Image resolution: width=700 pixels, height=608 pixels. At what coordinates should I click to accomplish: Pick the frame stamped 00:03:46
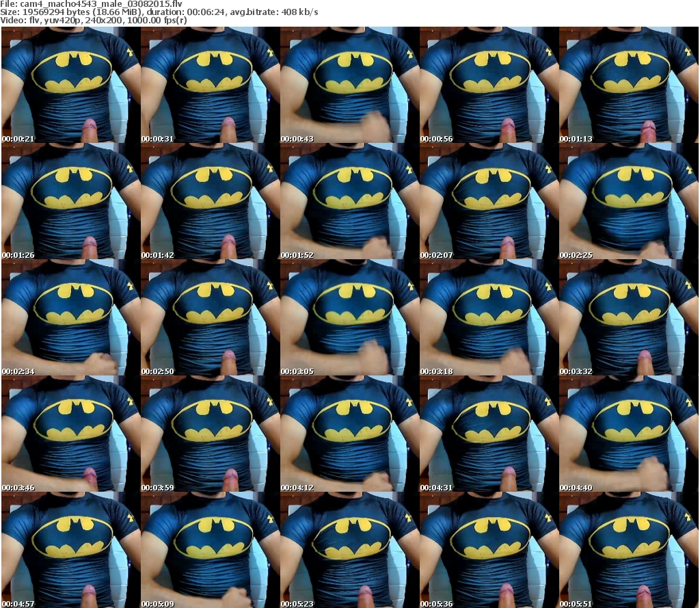click(x=71, y=434)
